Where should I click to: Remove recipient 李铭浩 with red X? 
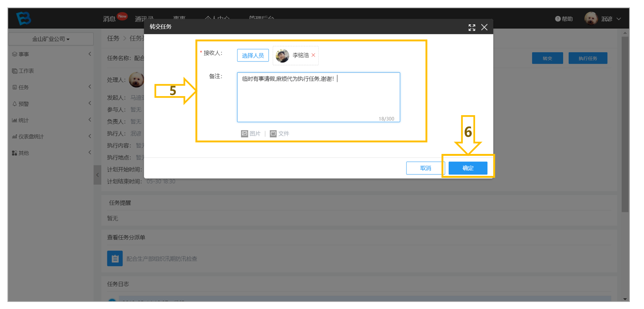pyautogui.click(x=313, y=55)
